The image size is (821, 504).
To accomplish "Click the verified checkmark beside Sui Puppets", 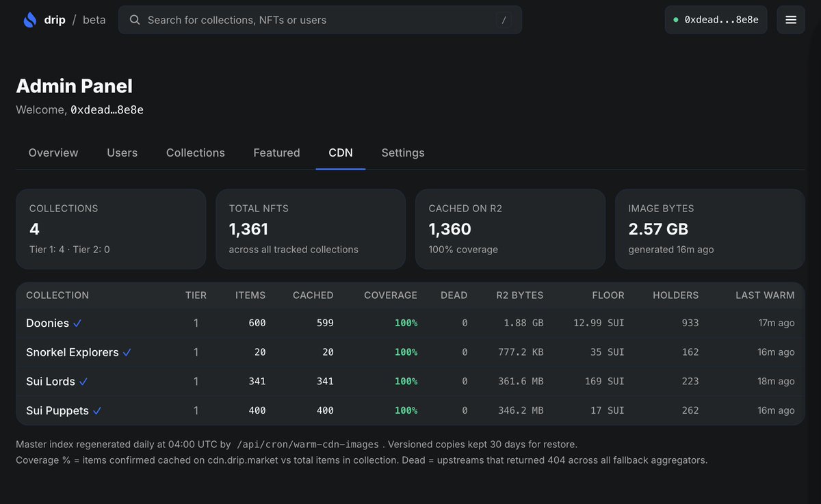I will [x=97, y=411].
